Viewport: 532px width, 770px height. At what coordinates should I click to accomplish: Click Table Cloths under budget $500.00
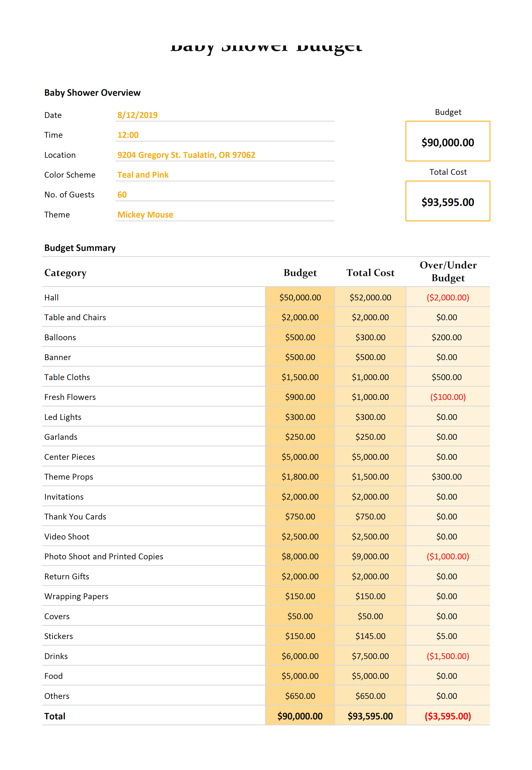[x=447, y=377]
